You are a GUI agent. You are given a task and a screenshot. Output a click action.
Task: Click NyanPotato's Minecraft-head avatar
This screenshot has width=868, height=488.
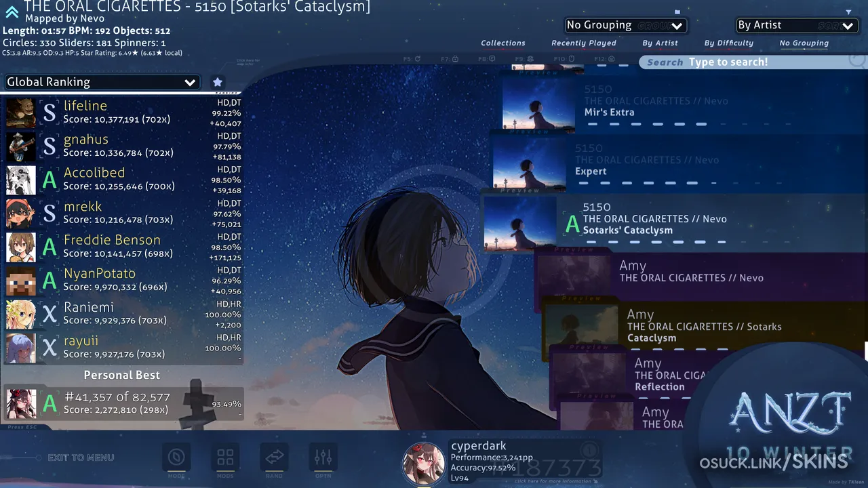point(21,281)
